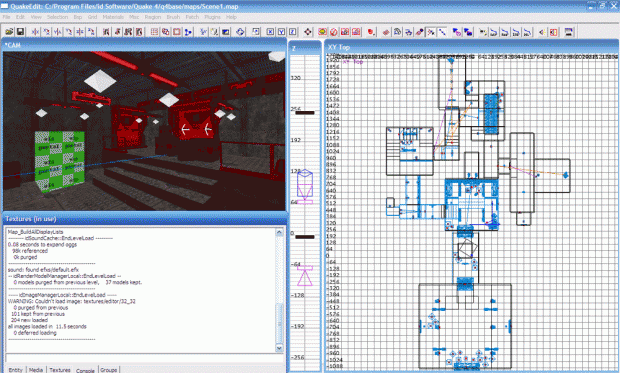Toggle the X axis lock button
The height and width of the screenshot is (373, 620).
270,32
